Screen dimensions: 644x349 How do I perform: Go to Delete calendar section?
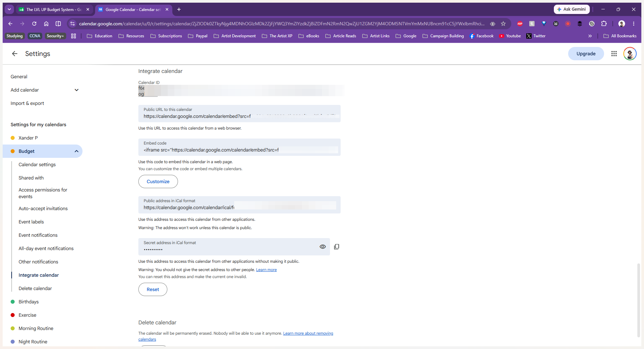point(35,288)
